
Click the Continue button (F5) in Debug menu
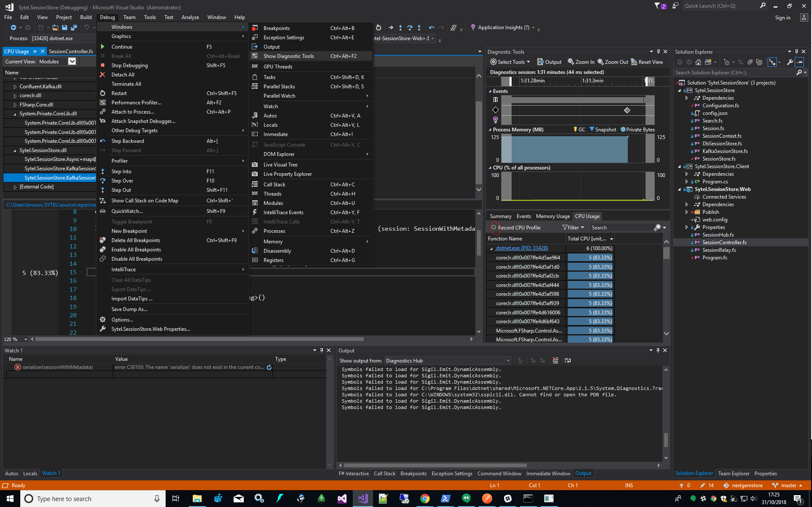(121, 46)
